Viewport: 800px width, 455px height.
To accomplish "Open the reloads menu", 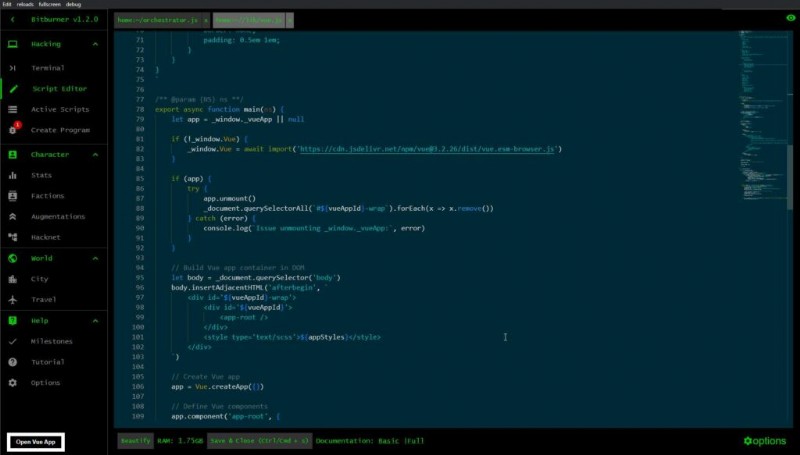I will 25,4.
